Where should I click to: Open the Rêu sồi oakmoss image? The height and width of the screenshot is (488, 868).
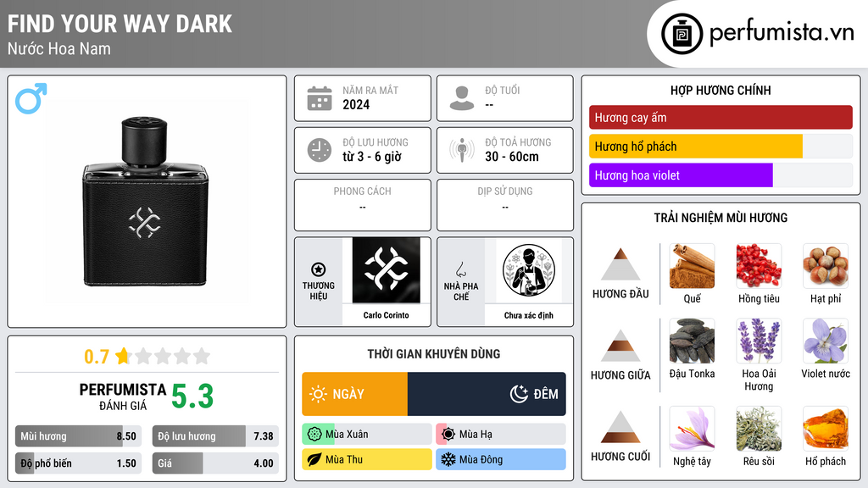[x=759, y=429]
